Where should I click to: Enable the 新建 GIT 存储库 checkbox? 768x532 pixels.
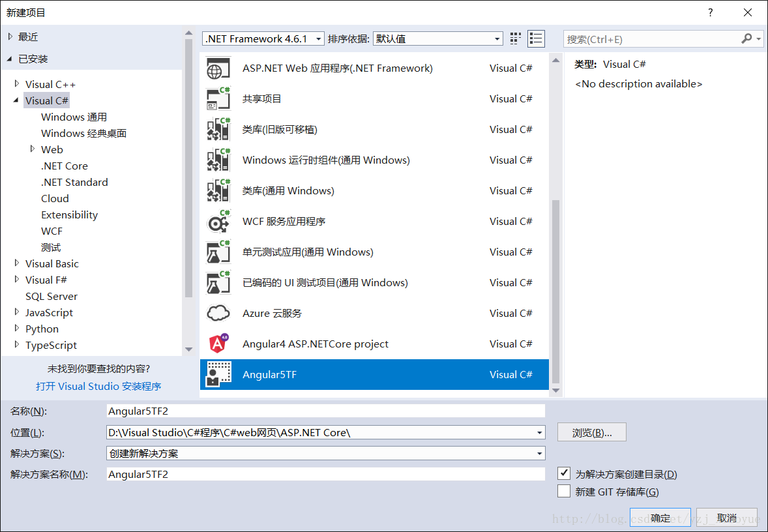[x=564, y=491]
